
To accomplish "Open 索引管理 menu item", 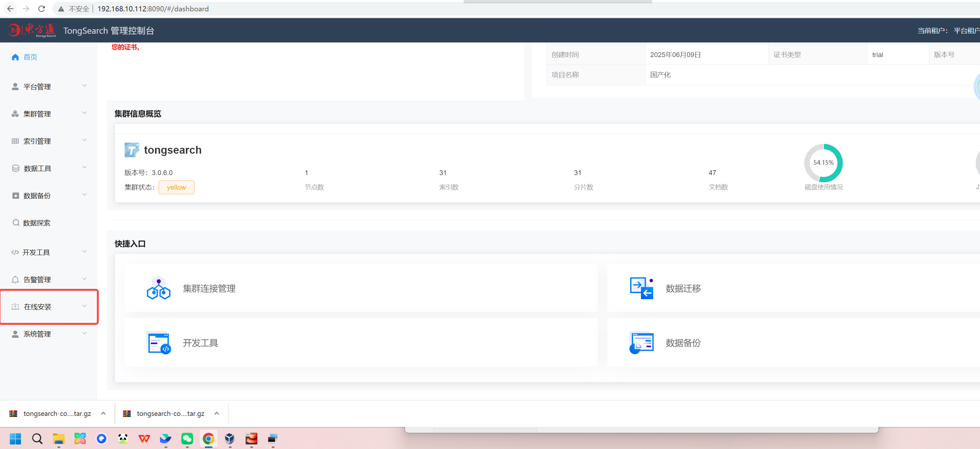I will [48, 141].
